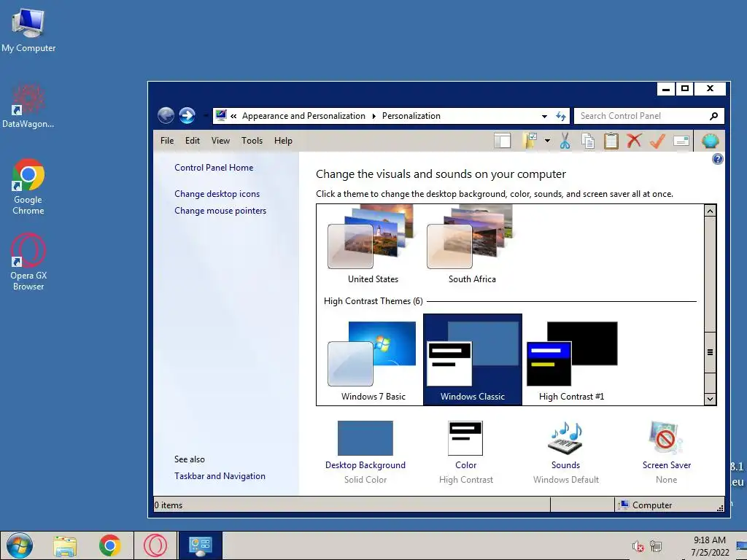Open the folder options dropdown arrow
The height and width of the screenshot is (560, 747).
[547, 141]
